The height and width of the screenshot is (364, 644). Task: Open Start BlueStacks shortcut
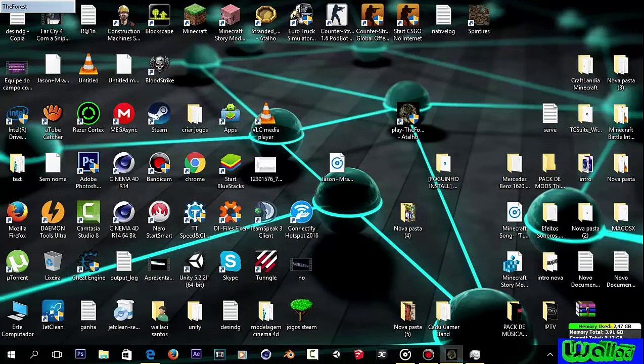[231, 171]
